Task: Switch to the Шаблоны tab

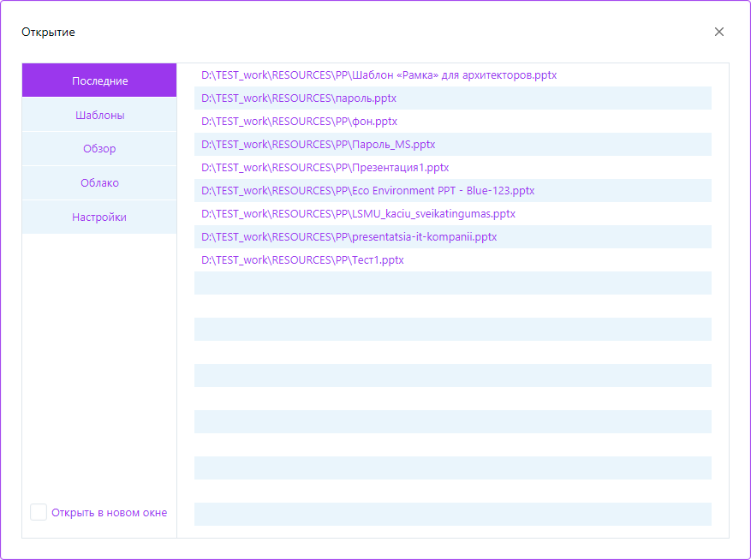Action: (99, 115)
